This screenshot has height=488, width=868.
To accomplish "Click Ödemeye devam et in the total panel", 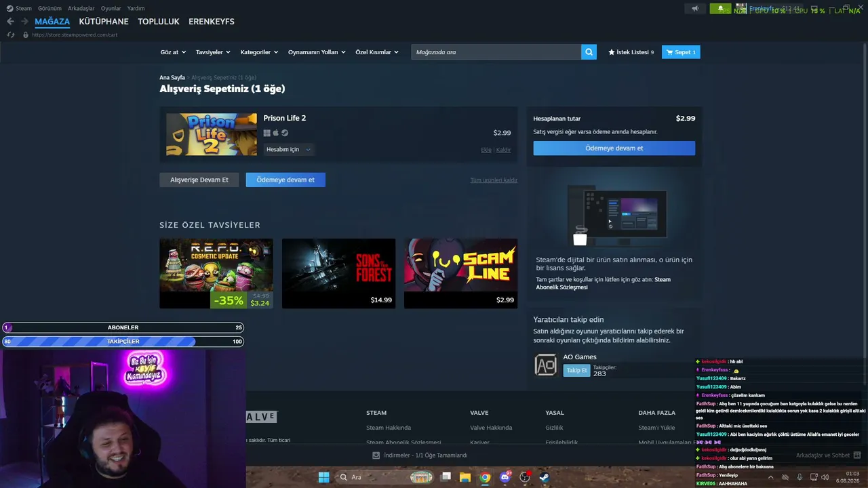I will pos(614,148).
